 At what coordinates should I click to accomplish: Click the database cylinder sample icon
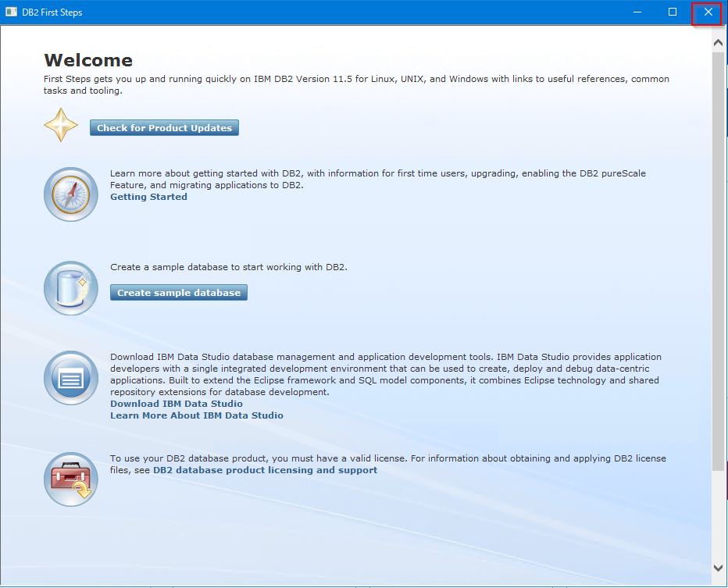(x=70, y=288)
